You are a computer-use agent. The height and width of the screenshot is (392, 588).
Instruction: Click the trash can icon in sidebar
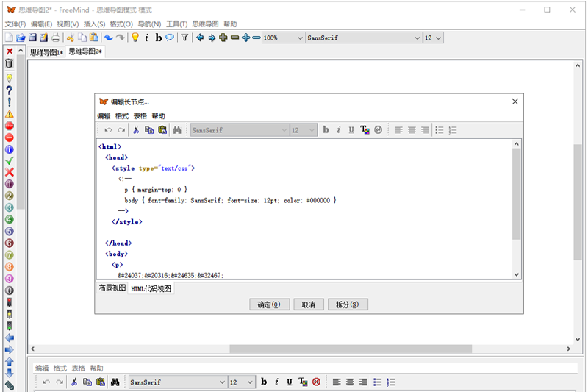click(x=10, y=63)
